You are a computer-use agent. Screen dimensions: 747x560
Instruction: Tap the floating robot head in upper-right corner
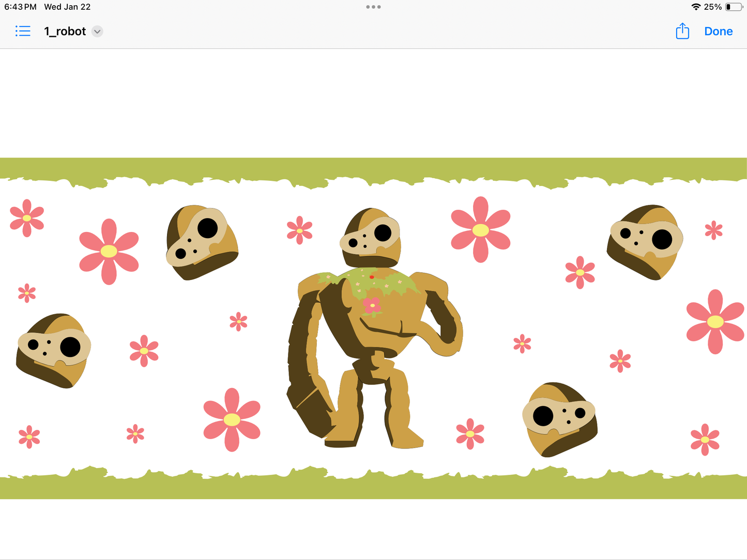point(645,241)
